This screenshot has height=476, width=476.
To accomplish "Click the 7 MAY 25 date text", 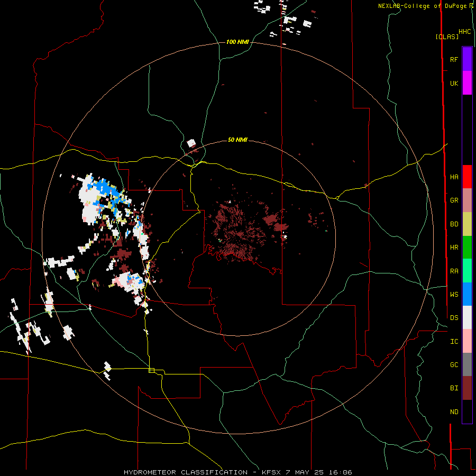I will (x=305, y=472).
